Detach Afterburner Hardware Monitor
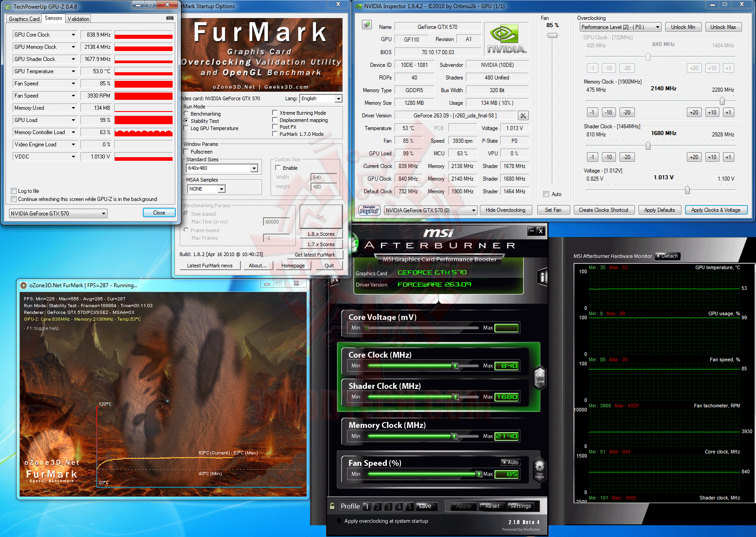 click(x=668, y=256)
